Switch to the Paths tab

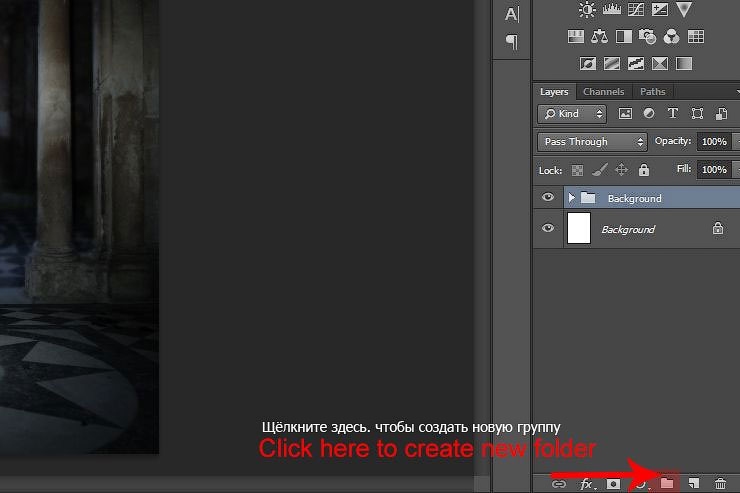pos(652,92)
